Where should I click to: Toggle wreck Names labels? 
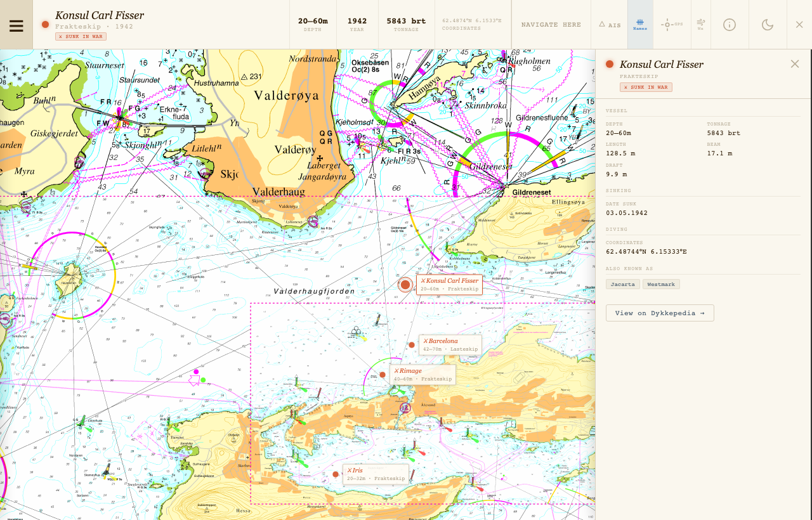(x=640, y=25)
